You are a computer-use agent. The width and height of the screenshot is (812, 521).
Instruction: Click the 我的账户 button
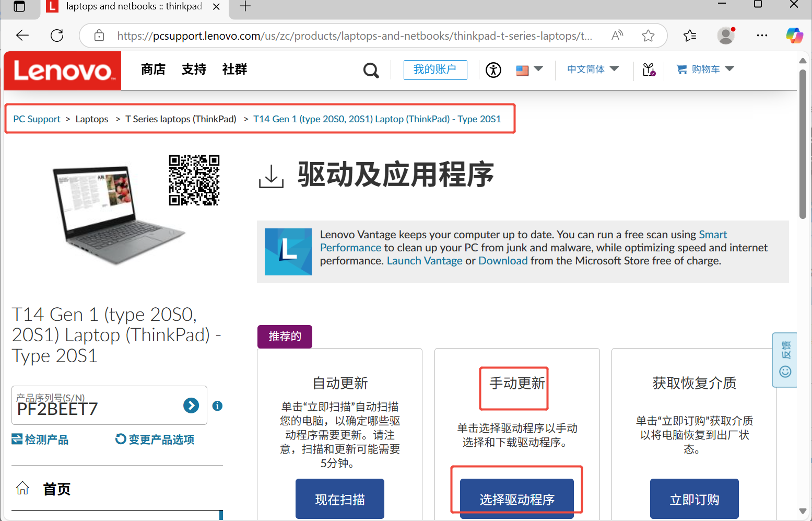435,70
